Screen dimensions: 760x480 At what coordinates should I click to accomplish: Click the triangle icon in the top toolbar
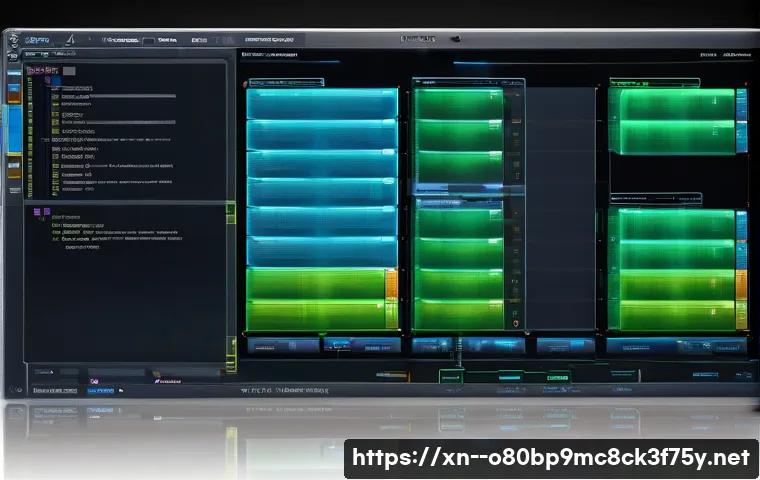(70, 39)
